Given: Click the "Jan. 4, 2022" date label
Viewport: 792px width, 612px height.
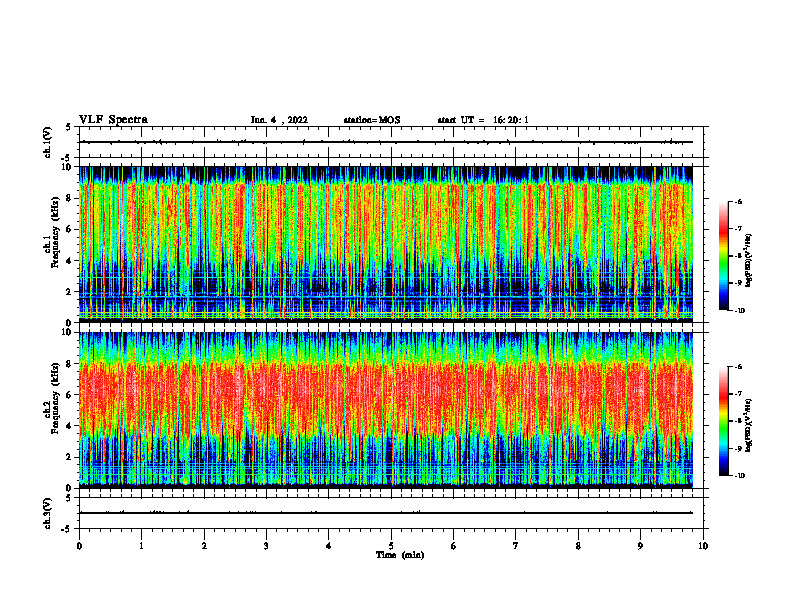Looking at the screenshot, I should click(x=279, y=120).
